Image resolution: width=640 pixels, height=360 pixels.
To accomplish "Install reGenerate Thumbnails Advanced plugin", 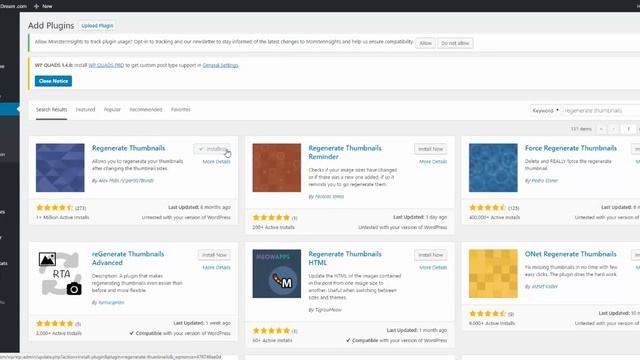I will click(x=214, y=255).
